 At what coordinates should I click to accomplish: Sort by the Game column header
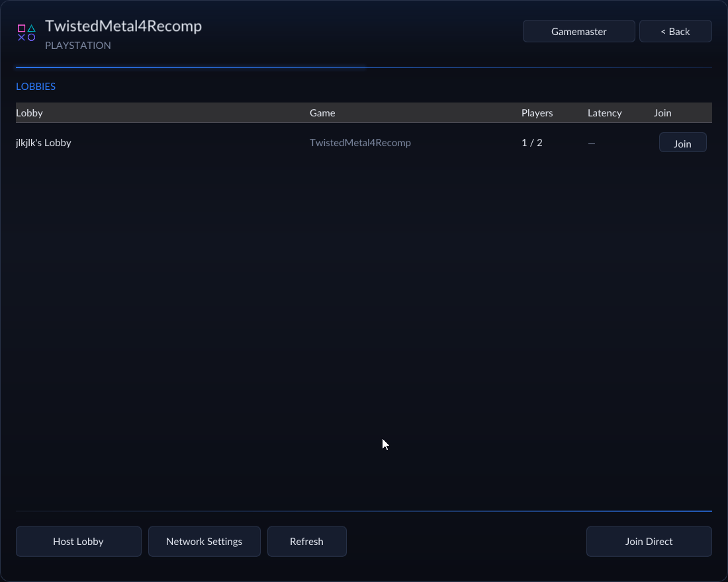coord(322,113)
